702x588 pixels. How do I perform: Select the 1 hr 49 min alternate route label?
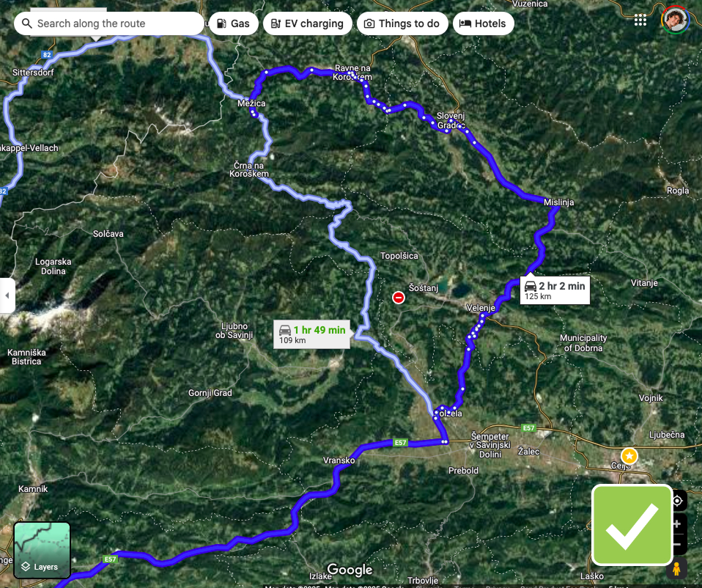point(311,334)
